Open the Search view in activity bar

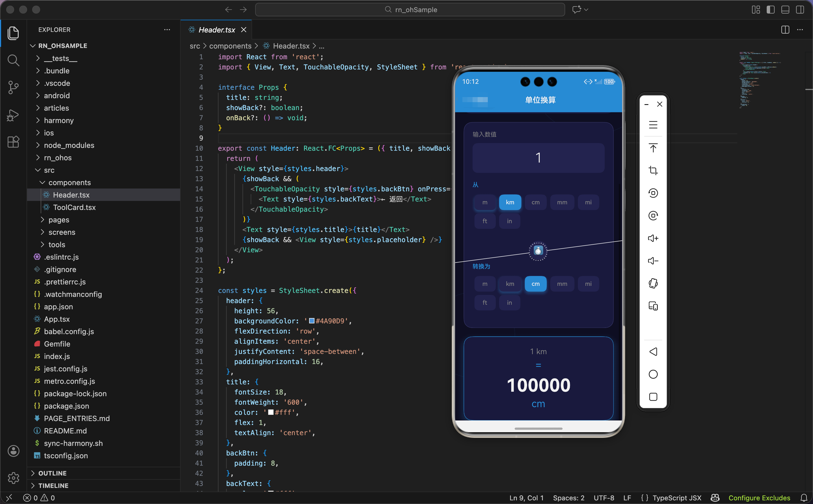13,60
